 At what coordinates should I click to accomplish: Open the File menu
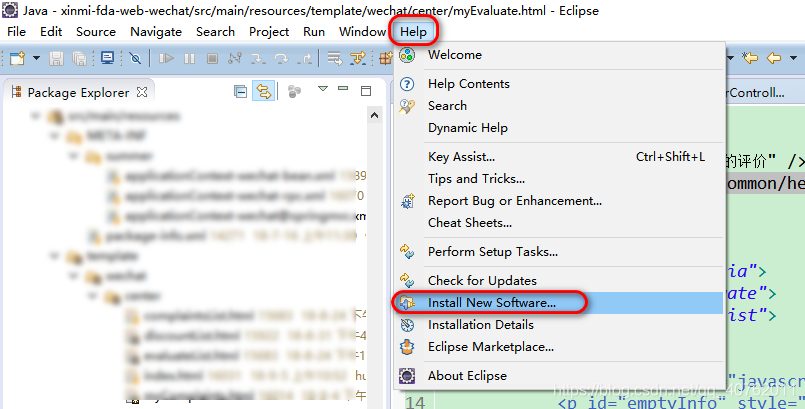[x=16, y=32]
